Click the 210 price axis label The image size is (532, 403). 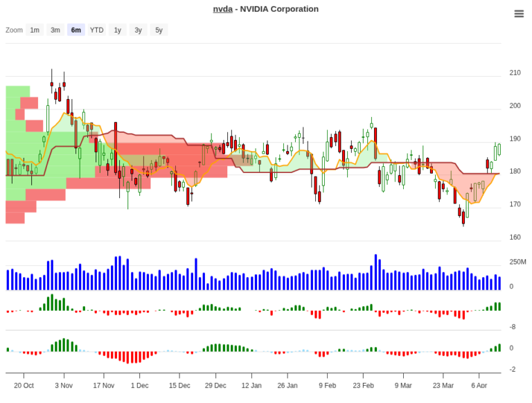pyautogui.click(x=515, y=73)
